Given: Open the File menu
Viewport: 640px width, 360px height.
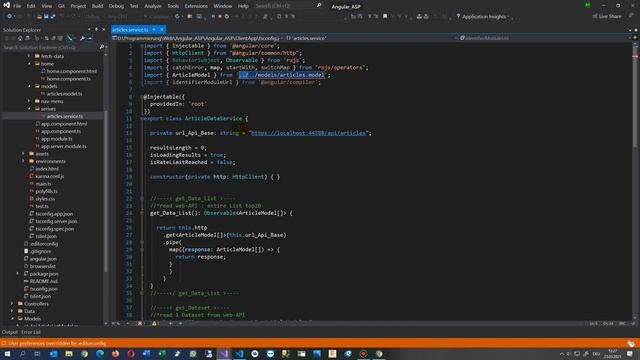Looking at the screenshot, I should click(17, 6).
